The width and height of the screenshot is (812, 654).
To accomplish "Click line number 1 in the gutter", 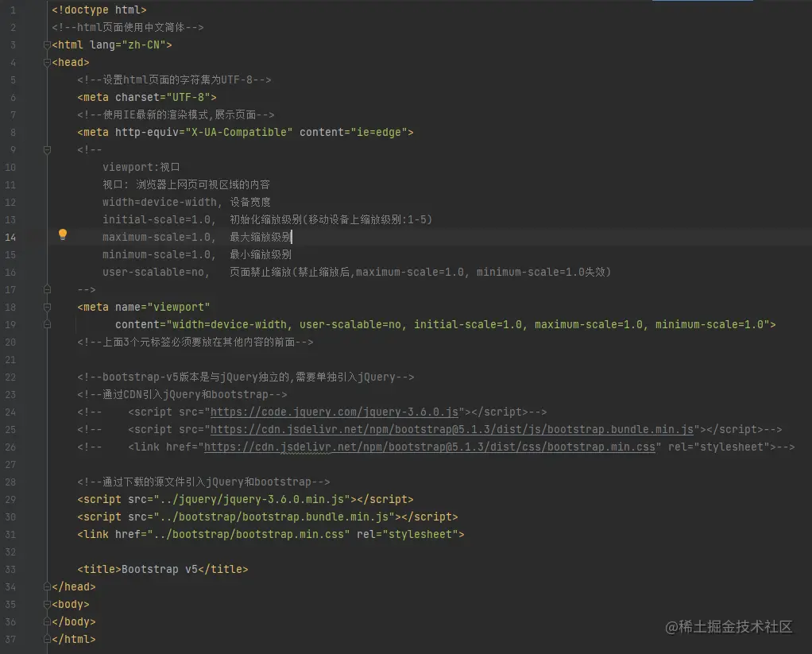I will tap(13, 10).
